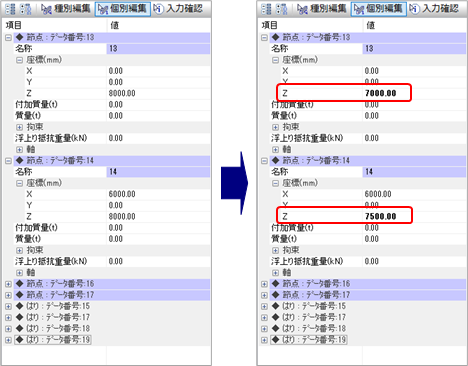Collapse 座標(mm) under node 14 in right panel
The image size is (468, 366).
275,183
